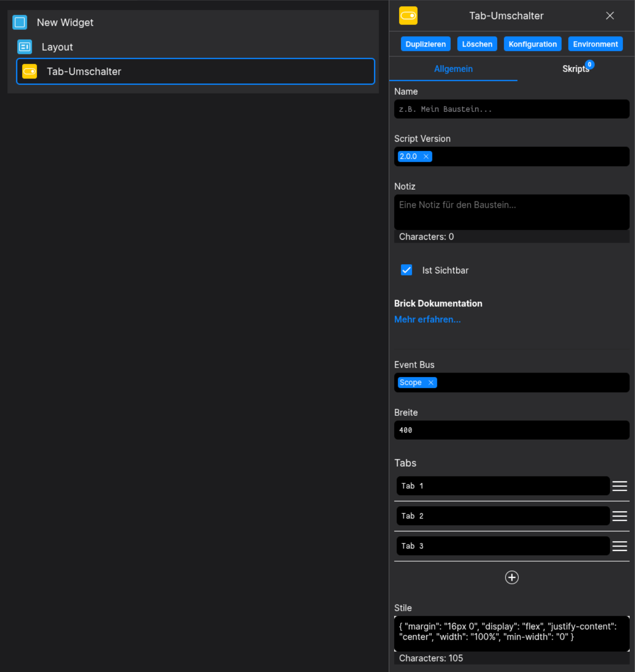Click the New Widget icon in sidebar
This screenshot has width=635, height=672.
tap(20, 22)
